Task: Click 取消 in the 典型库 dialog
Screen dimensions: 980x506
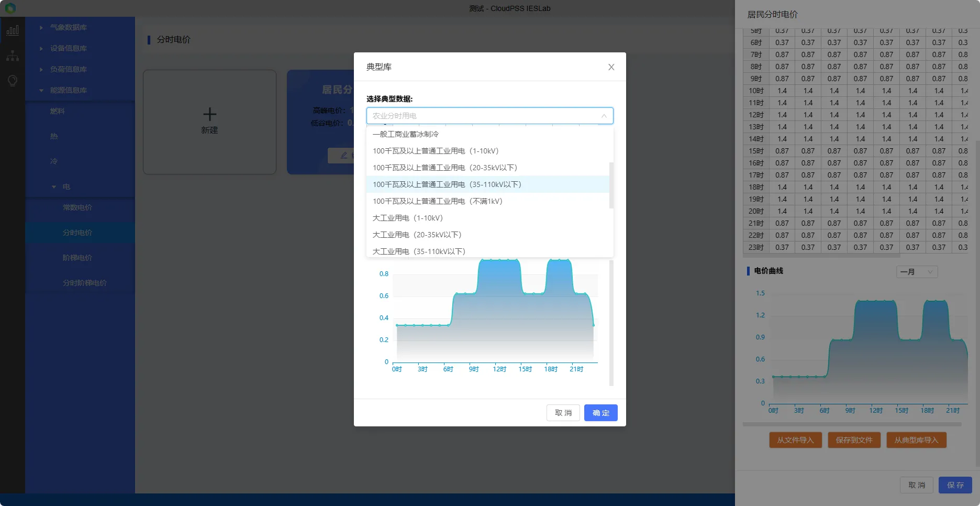Action: pos(563,413)
